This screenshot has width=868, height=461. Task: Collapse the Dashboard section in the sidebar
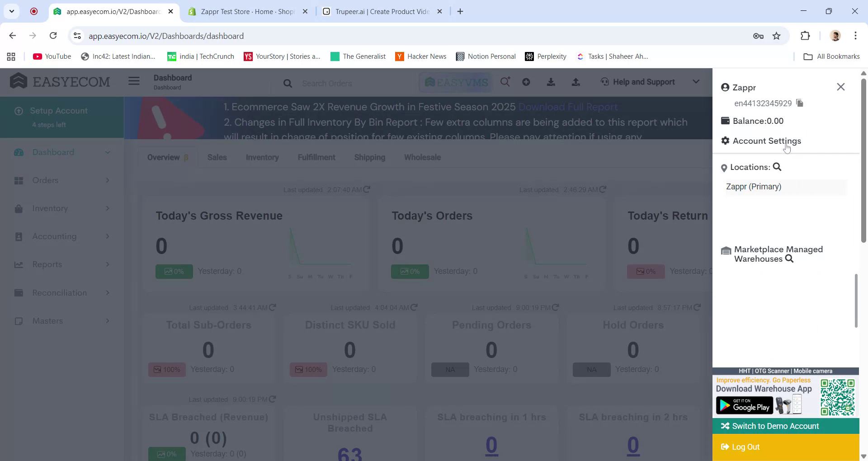[108, 152]
